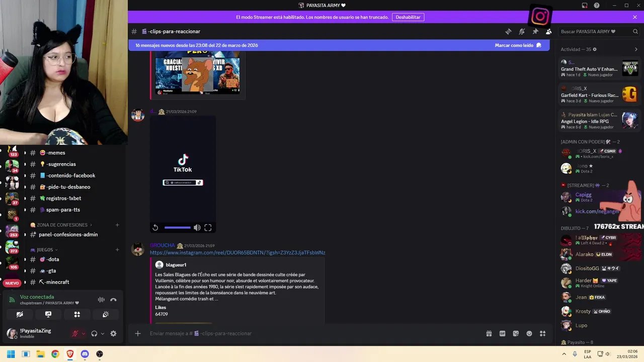Select member Krosty in member list
This screenshot has height=362, width=644.
pyautogui.click(x=600, y=311)
